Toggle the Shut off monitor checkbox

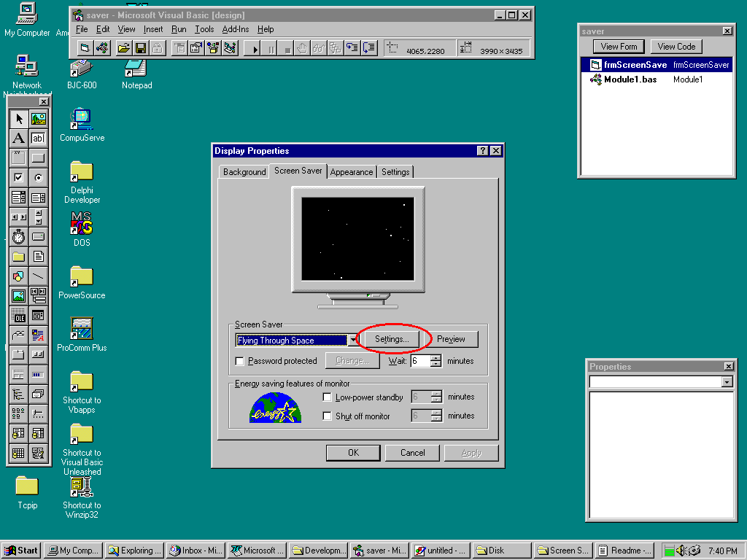pyautogui.click(x=328, y=416)
